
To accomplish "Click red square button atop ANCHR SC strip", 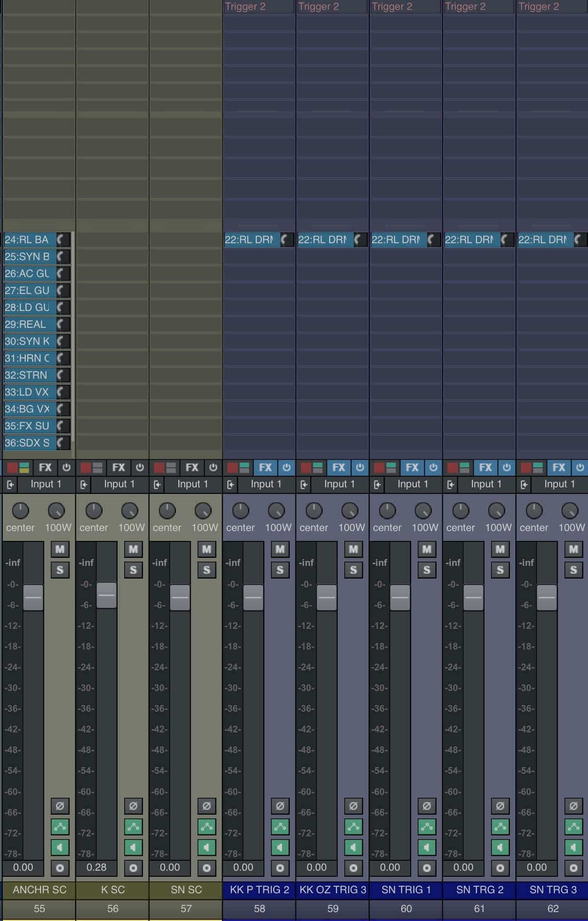I will (12, 468).
